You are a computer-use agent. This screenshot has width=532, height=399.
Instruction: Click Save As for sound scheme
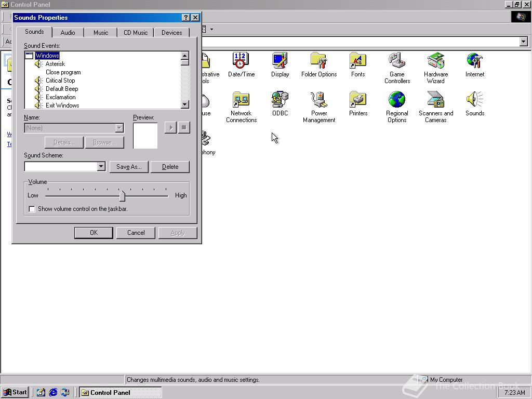[129, 167]
